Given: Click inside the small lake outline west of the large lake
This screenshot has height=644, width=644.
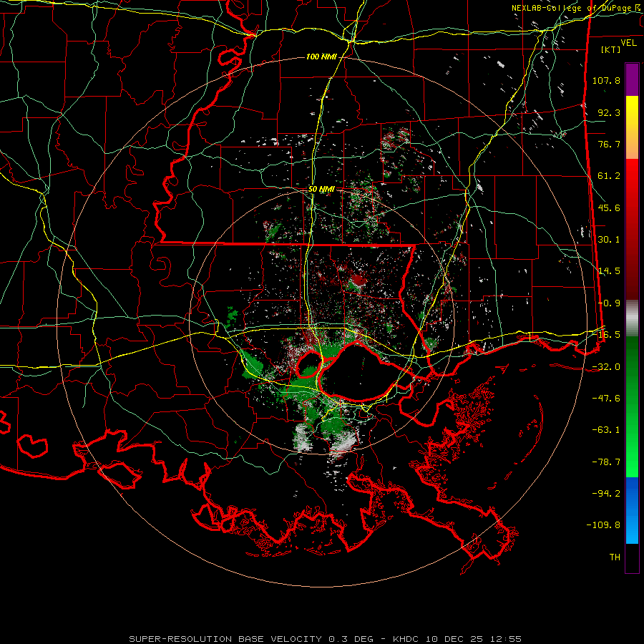Looking at the screenshot, I should coord(309,364).
